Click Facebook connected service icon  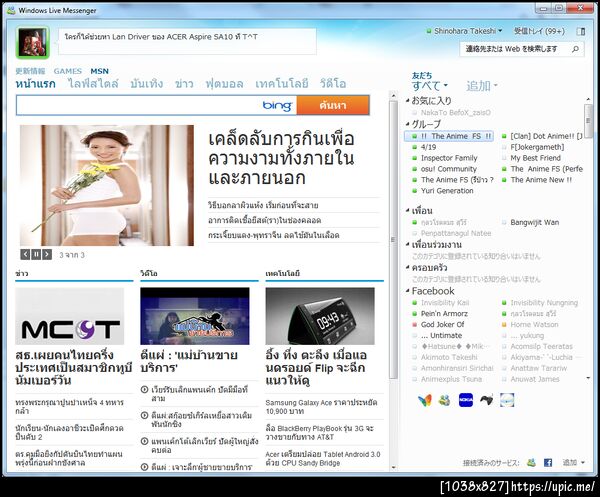click(x=548, y=463)
